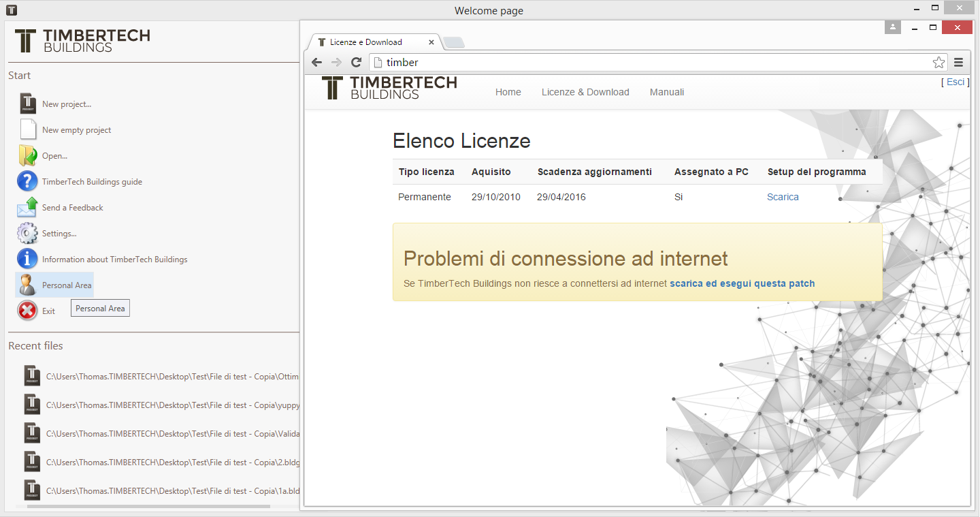Open a file using the folder icon
Image resolution: width=980 pixels, height=517 pixels.
pyautogui.click(x=28, y=155)
